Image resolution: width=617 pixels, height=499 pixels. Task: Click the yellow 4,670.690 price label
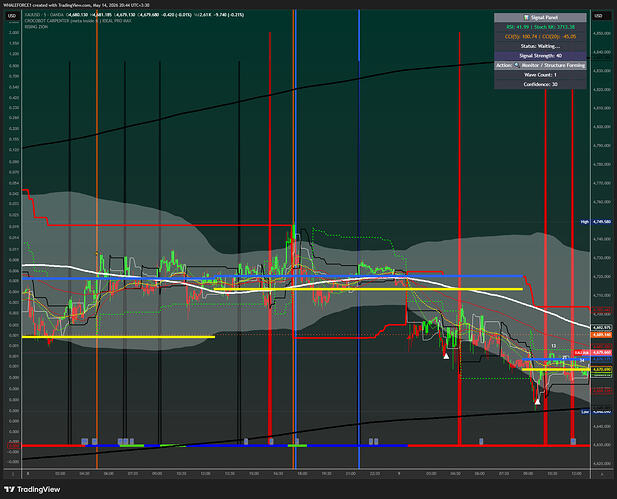(602, 370)
